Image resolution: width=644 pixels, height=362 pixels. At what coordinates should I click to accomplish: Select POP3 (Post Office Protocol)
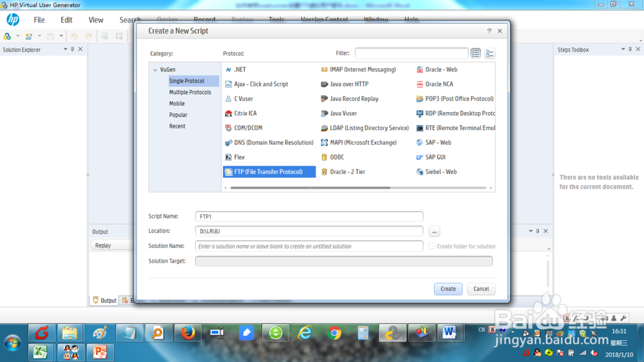455,99
